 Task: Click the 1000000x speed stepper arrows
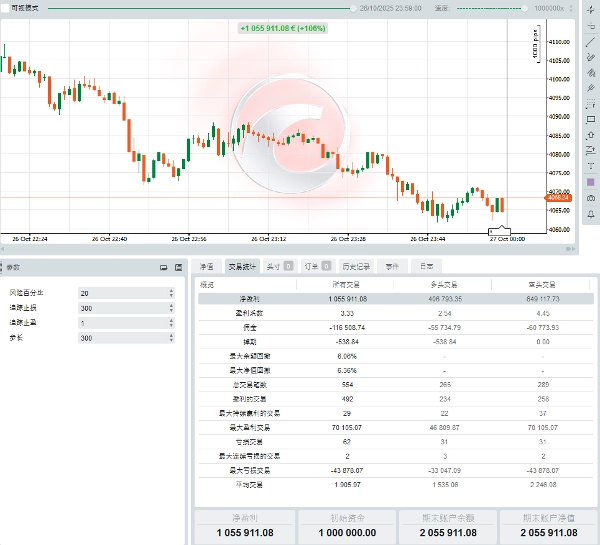571,8
